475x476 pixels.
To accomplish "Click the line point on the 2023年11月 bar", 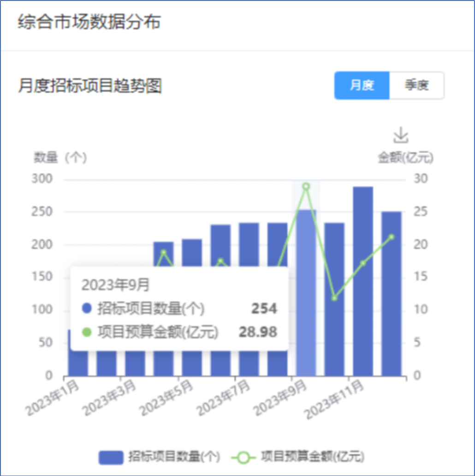I will (363, 263).
